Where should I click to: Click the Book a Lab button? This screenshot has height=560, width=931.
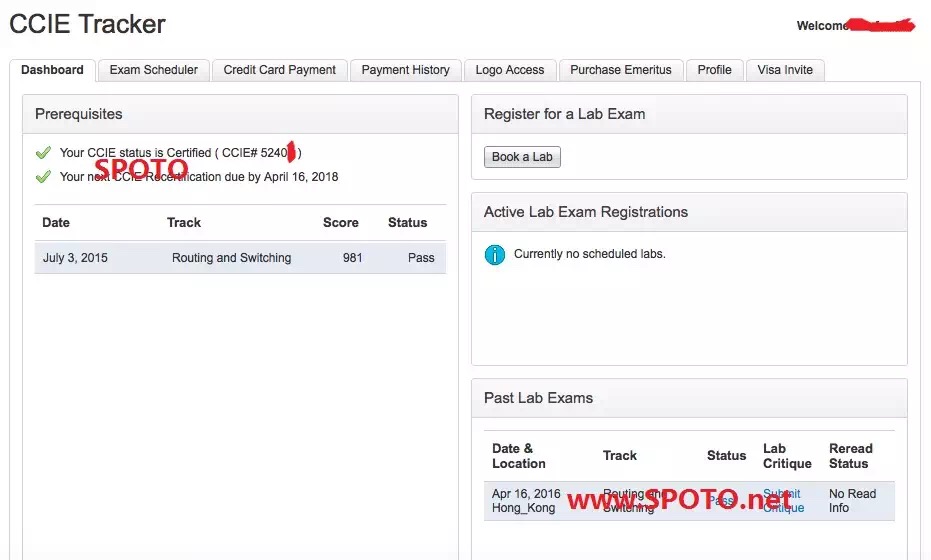522,157
